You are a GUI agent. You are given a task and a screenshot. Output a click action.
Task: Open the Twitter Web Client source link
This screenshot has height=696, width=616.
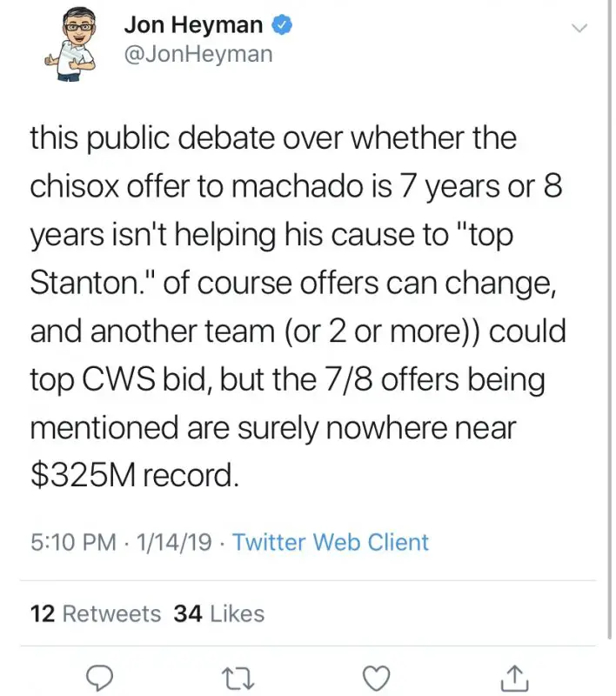(x=331, y=543)
